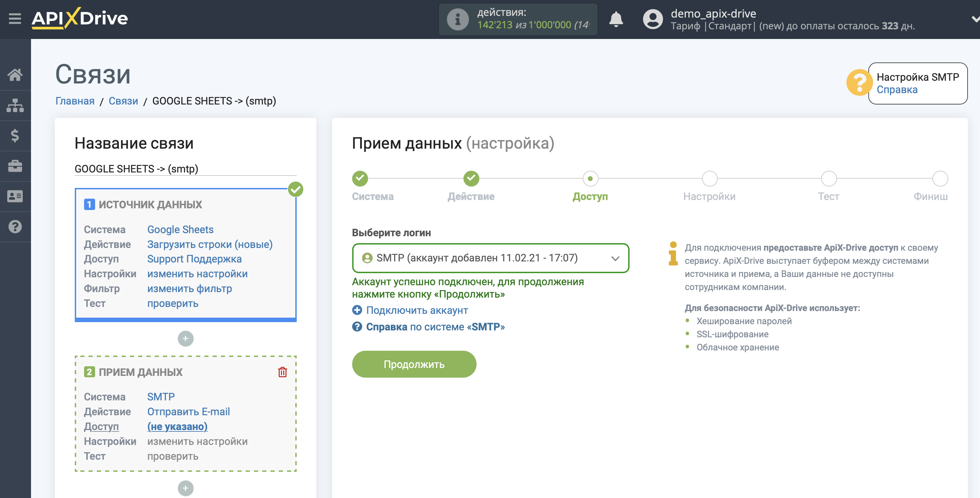This screenshot has width=980, height=498.
Task: Open billing dollar icon in sidebar
Action: coord(15,136)
